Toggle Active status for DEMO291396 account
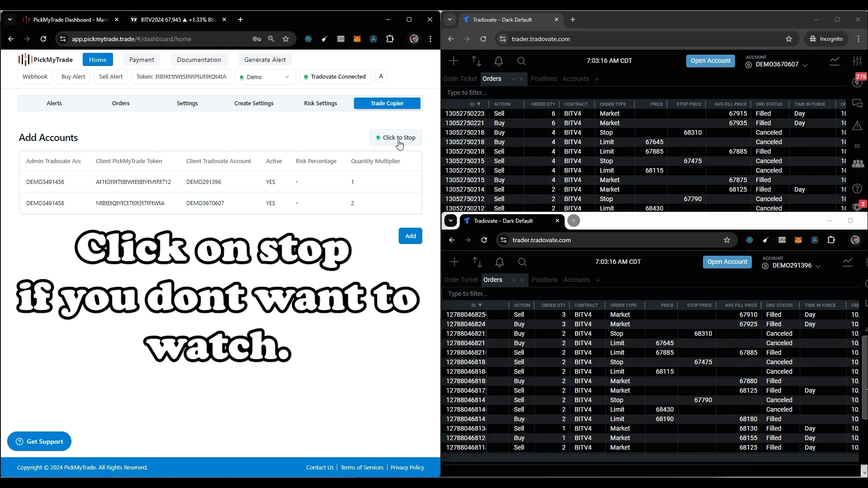The image size is (868, 488). click(271, 182)
